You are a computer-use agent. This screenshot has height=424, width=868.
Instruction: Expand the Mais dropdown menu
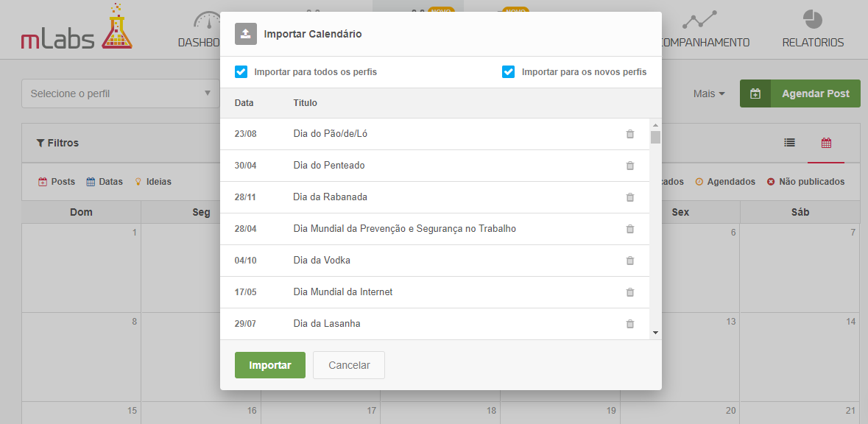point(709,93)
